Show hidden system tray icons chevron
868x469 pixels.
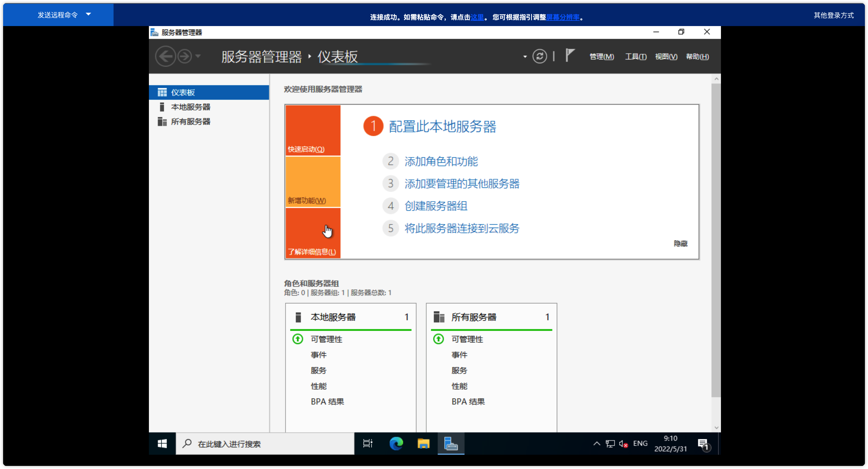(597, 443)
